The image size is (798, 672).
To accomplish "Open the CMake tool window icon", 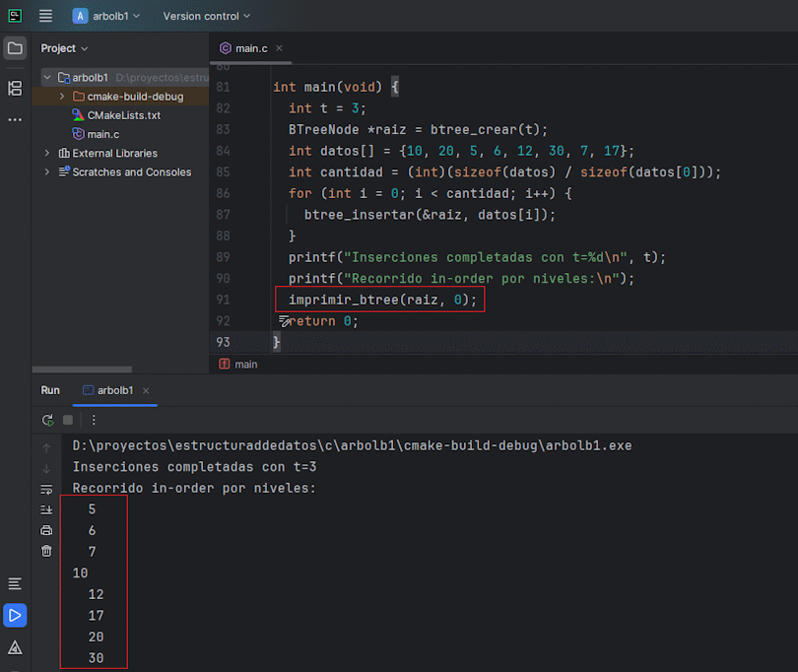I will (x=15, y=647).
